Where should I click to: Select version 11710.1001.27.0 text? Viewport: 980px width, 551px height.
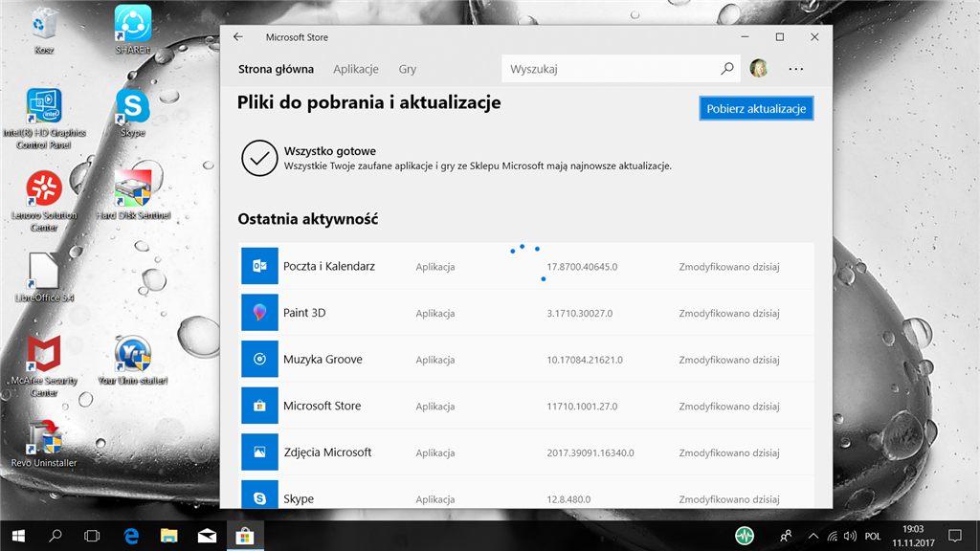click(x=582, y=406)
